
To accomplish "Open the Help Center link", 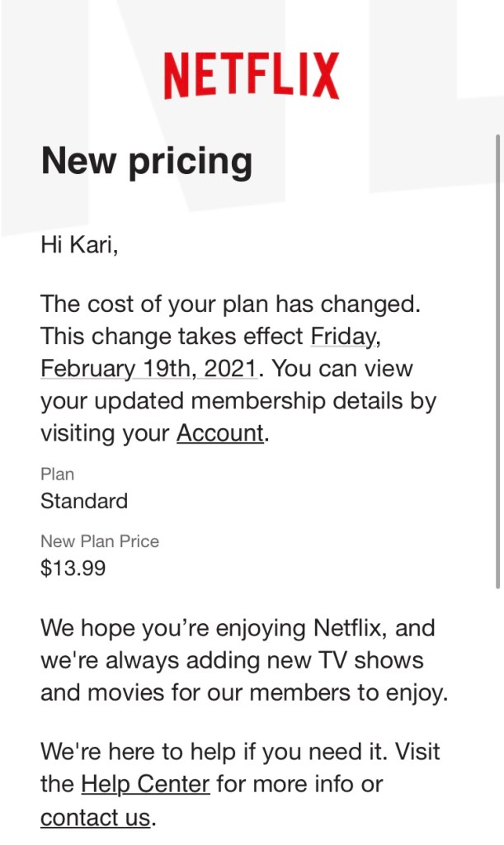I will coord(145,784).
